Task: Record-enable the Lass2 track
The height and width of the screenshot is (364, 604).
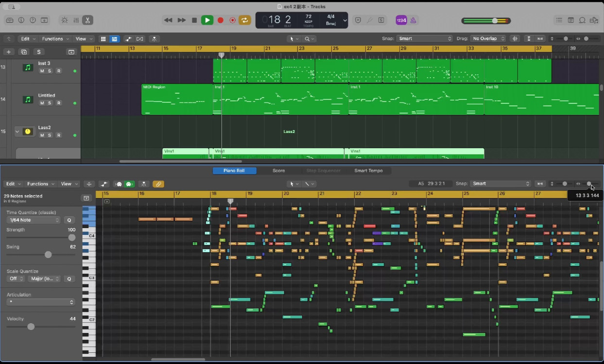Action: 59,135
